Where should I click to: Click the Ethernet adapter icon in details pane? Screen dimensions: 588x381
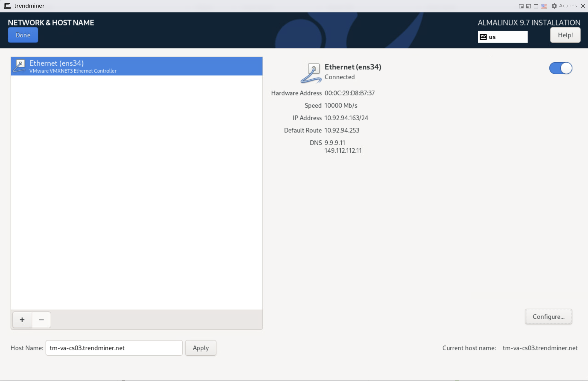312,73
